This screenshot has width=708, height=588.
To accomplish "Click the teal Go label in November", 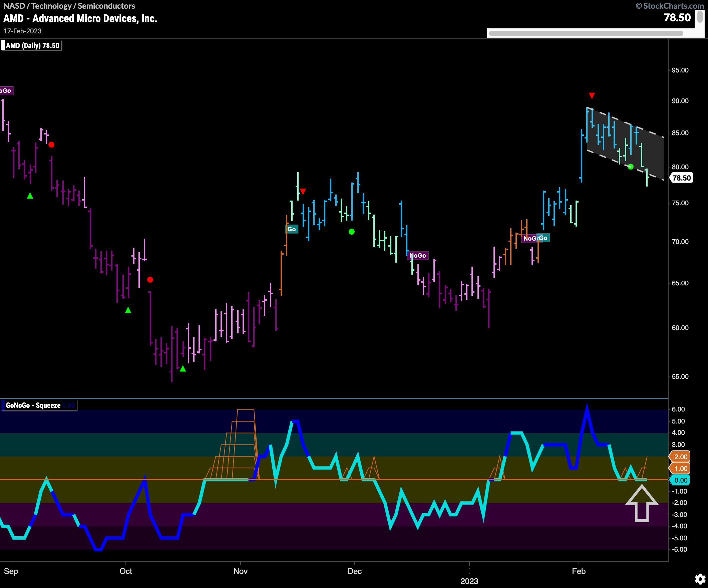I will 292,229.
